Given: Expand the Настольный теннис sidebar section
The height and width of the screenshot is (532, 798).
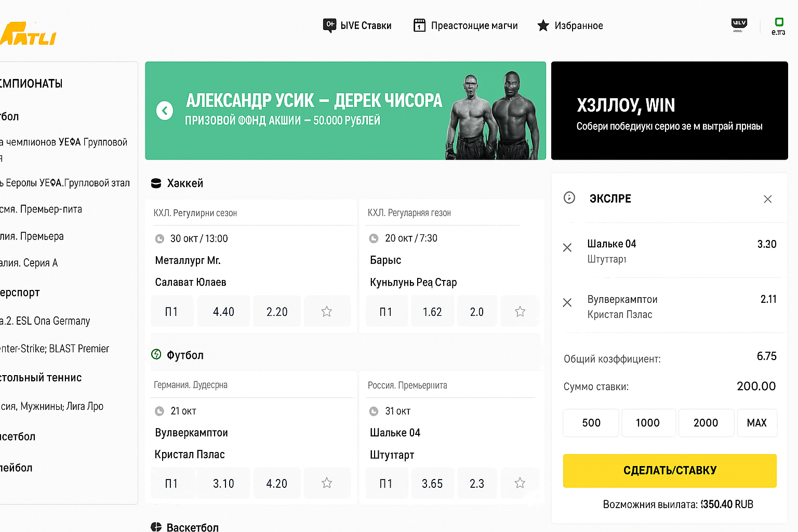Looking at the screenshot, I should pyautogui.click(x=42, y=378).
